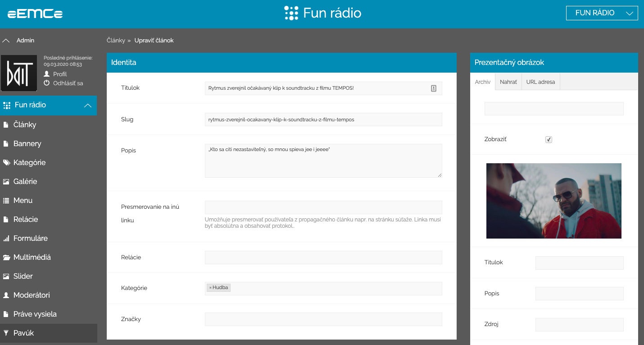
Task: Click the person icon beside Moderátori
Action: tap(6, 295)
